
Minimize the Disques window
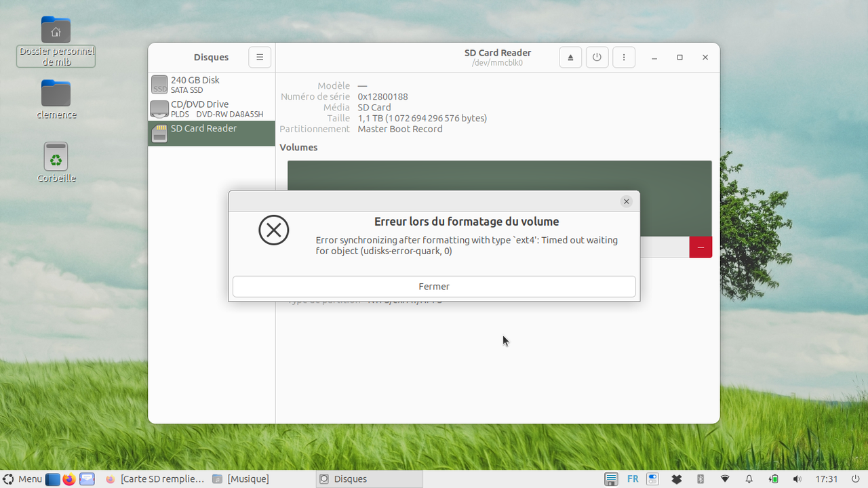(654, 58)
